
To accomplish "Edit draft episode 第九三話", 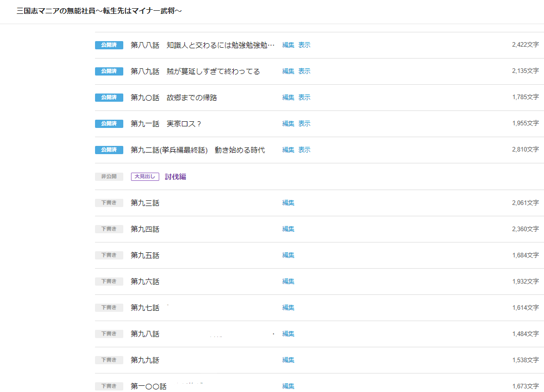I will click(288, 203).
